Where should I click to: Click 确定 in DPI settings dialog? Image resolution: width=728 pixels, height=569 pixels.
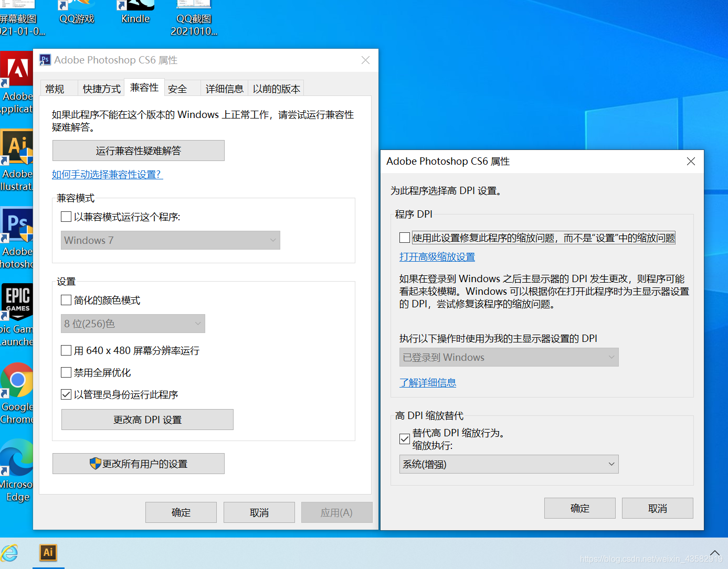pyautogui.click(x=580, y=508)
